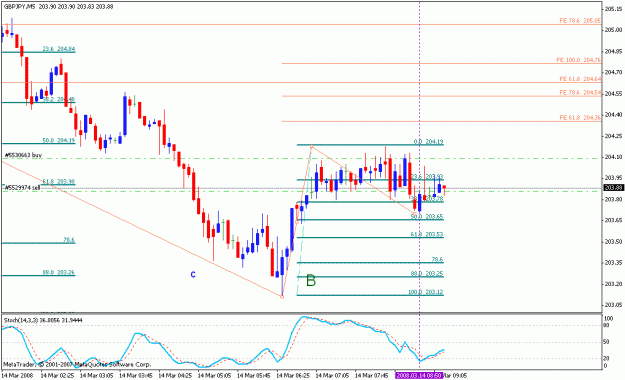Select the FE 61.8 204.36 expansion label
The width and height of the screenshot is (625, 380).
[x=580, y=118]
